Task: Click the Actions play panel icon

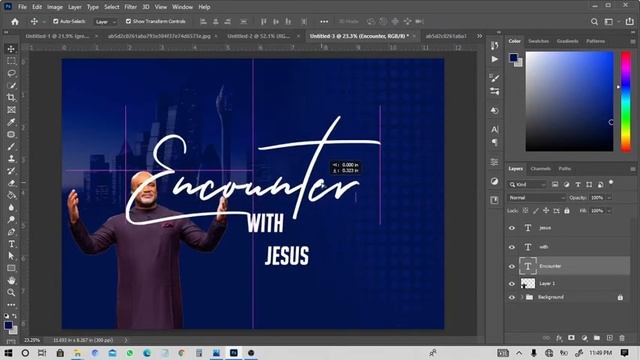Action: [x=494, y=59]
